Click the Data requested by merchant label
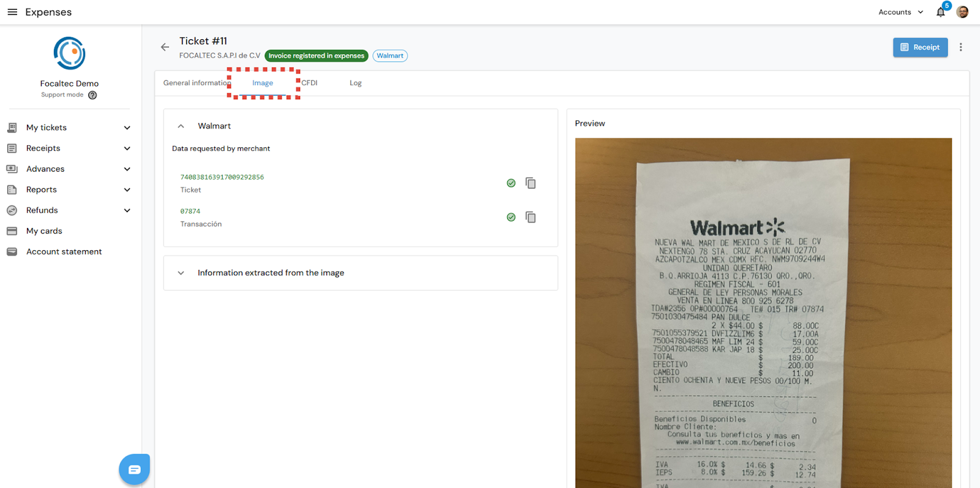The width and height of the screenshot is (980, 488). (221, 149)
